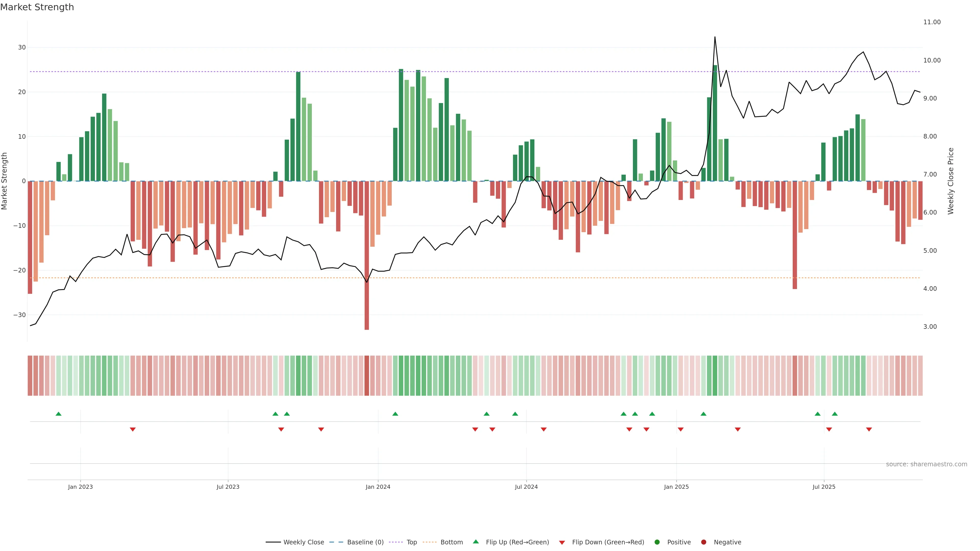980x551 pixels.
Task: Click the green Positive legend dot
Action: tap(657, 542)
